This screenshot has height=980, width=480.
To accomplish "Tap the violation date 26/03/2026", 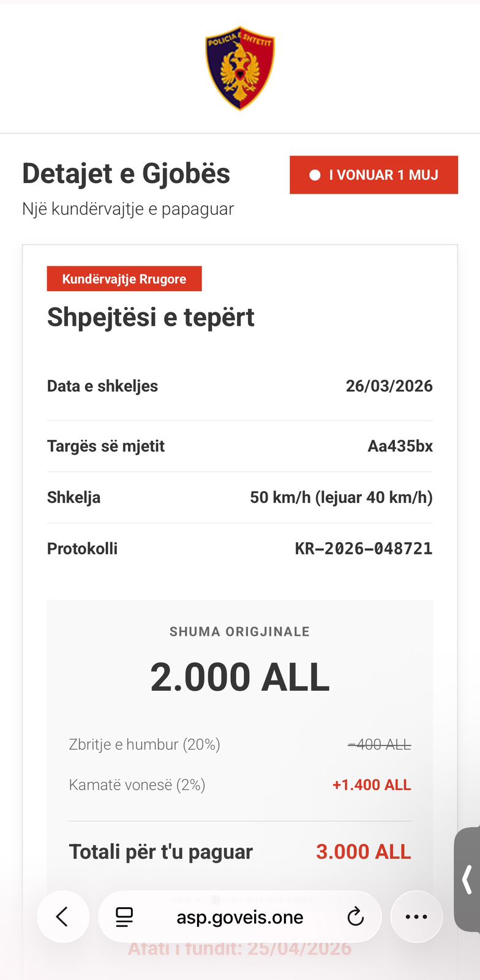I will pyautogui.click(x=389, y=386).
